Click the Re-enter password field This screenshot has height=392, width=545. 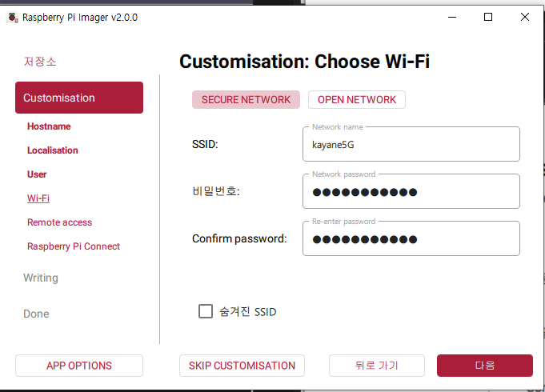411,239
